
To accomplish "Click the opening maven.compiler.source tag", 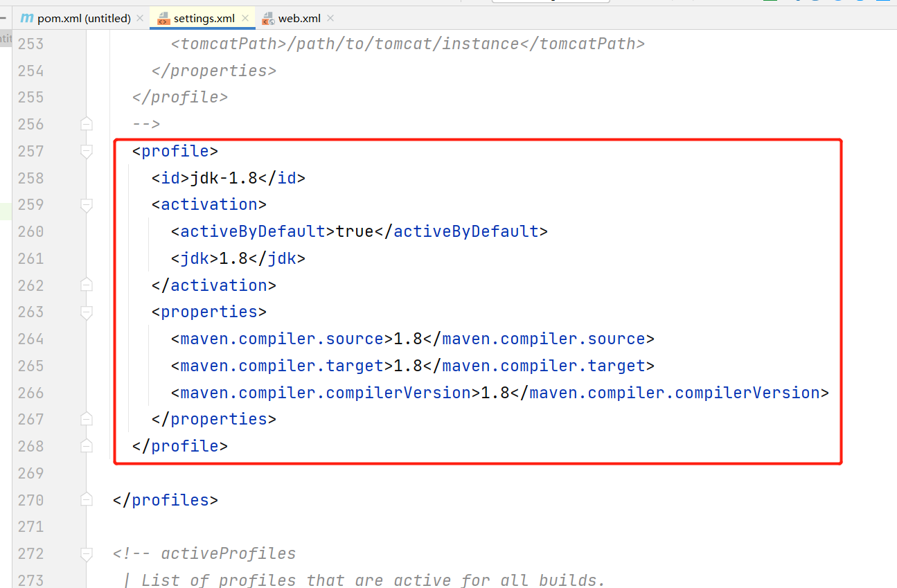I will 282,339.
